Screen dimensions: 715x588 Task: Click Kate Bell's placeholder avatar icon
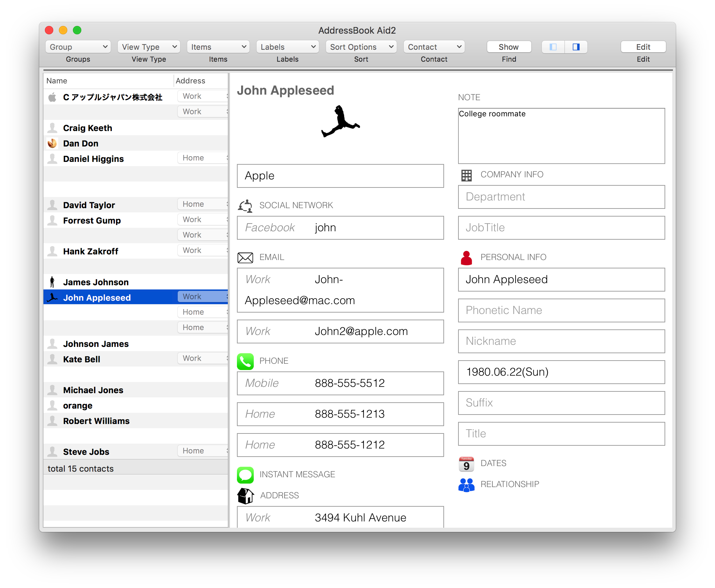coord(52,359)
